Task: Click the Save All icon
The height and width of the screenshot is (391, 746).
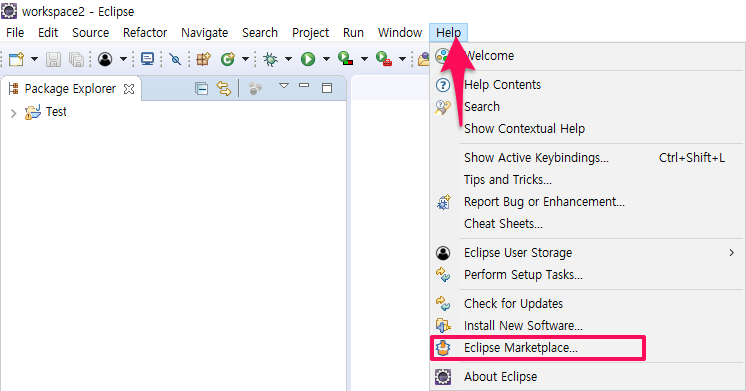Action: click(76, 59)
